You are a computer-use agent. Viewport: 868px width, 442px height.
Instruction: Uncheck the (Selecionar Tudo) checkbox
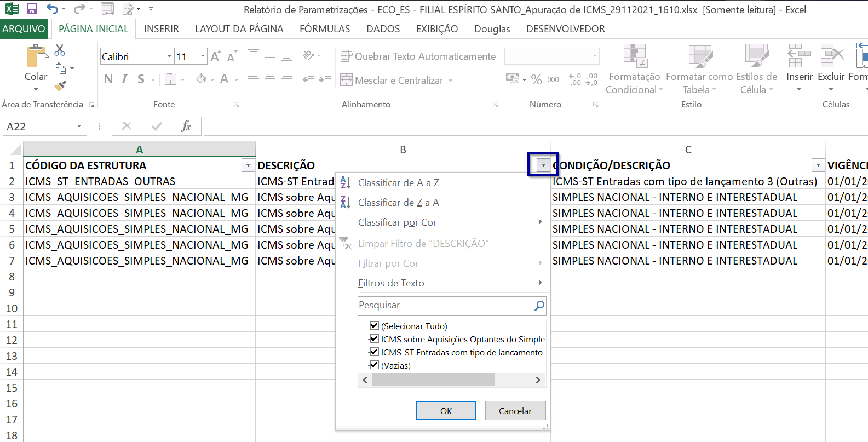pyautogui.click(x=375, y=326)
